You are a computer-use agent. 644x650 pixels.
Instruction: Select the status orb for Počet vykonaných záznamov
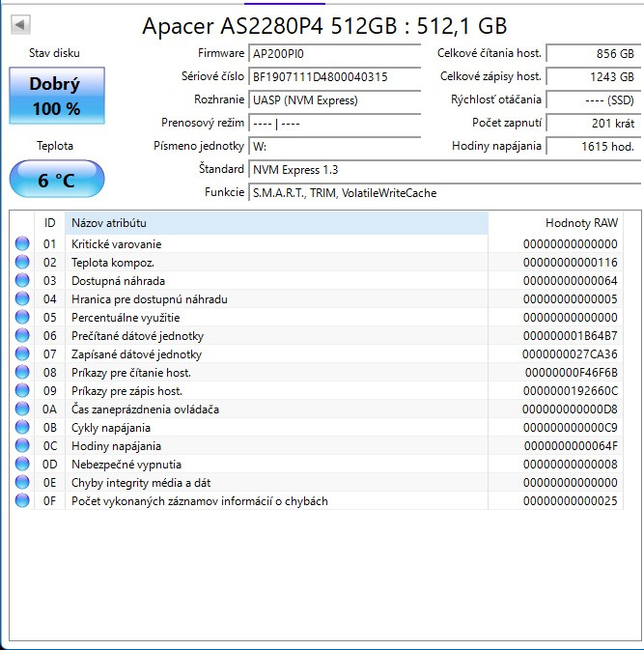click(22, 500)
